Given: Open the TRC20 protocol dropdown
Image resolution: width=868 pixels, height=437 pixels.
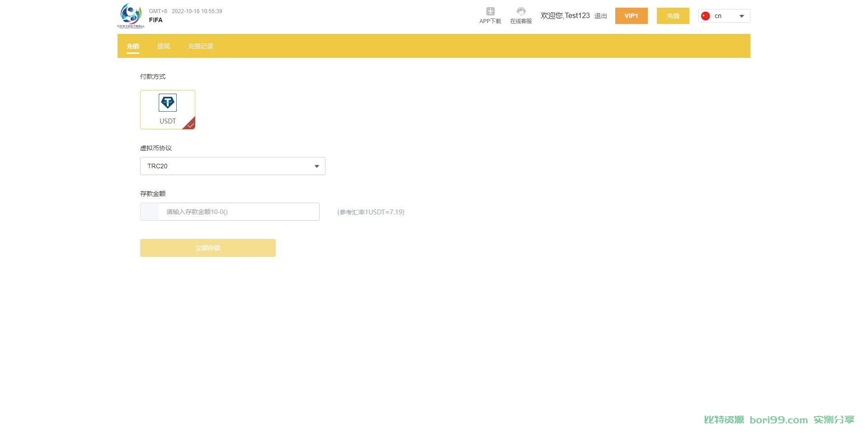Looking at the screenshot, I should (233, 166).
